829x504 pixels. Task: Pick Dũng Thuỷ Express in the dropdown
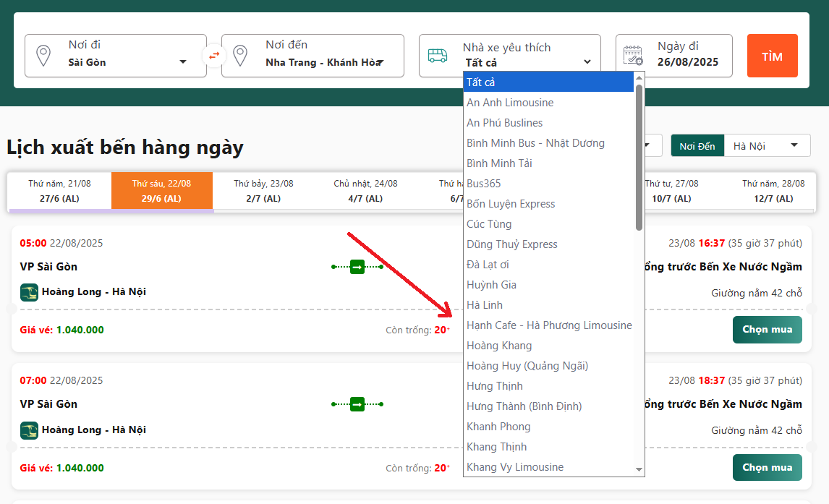click(548, 244)
